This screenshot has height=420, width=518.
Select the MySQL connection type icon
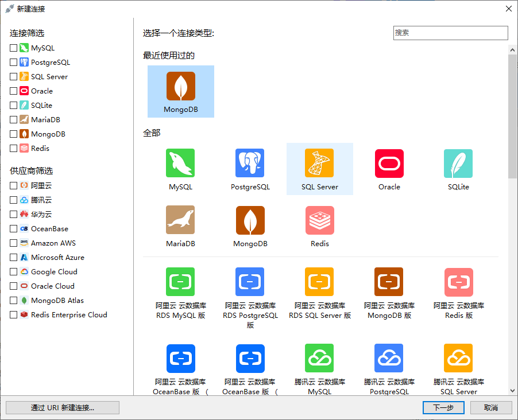[x=180, y=163]
